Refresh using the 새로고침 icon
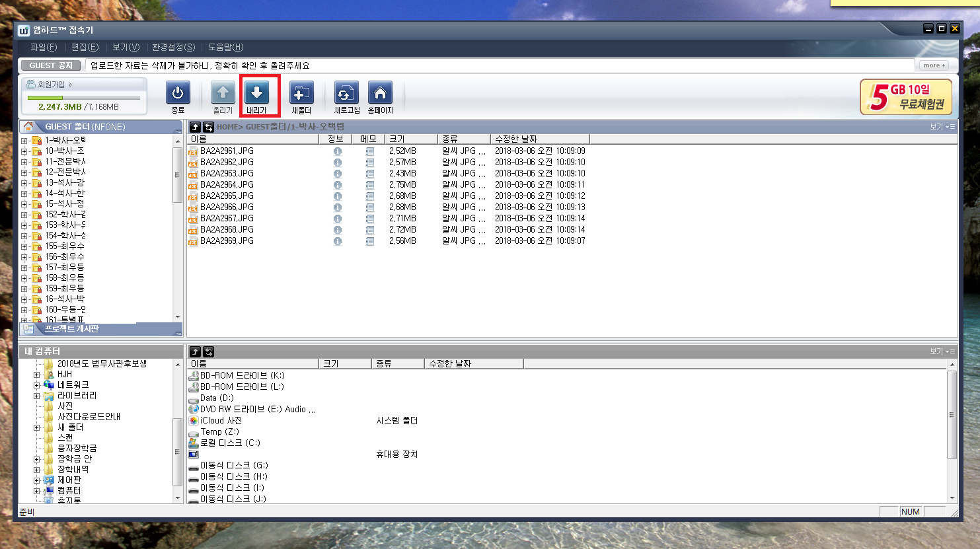This screenshot has height=549, width=980. pos(346,93)
